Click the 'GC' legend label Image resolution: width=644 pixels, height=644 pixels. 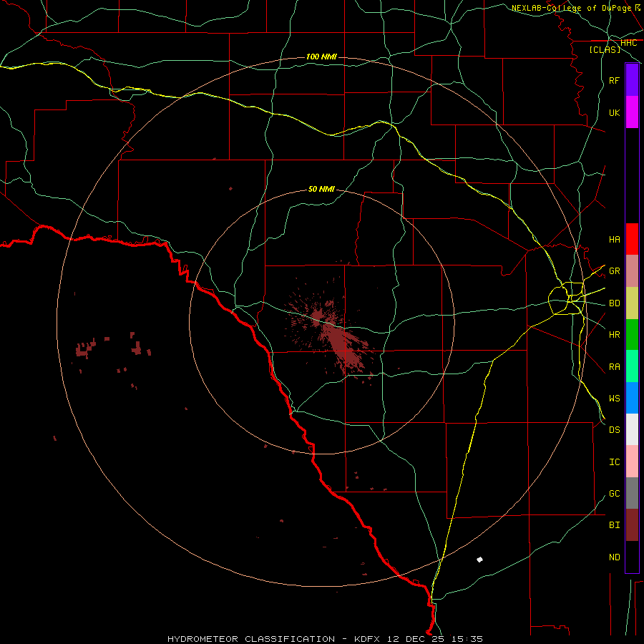(x=615, y=494)
